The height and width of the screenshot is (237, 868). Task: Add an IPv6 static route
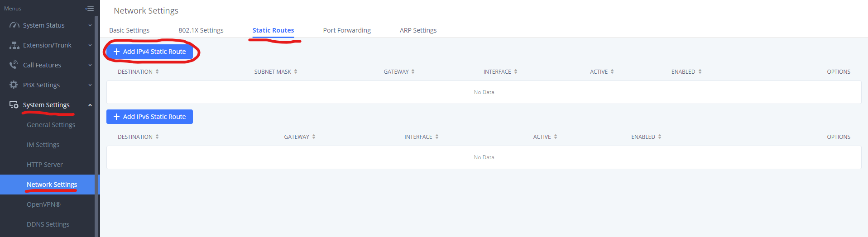pos(149,117)
